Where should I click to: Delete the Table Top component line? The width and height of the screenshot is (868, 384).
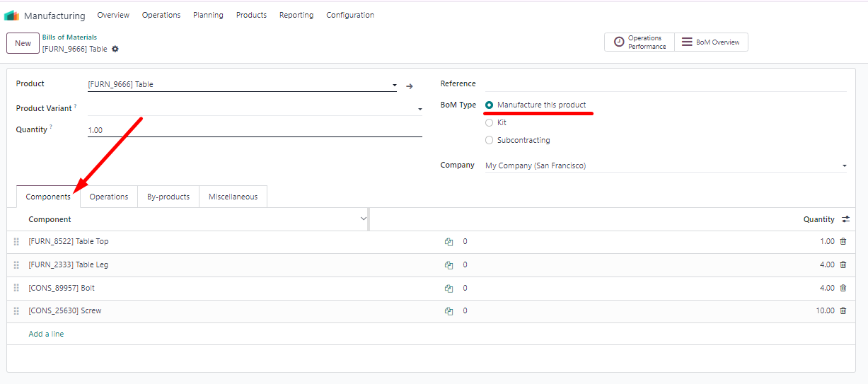click(x=843, y=242)
